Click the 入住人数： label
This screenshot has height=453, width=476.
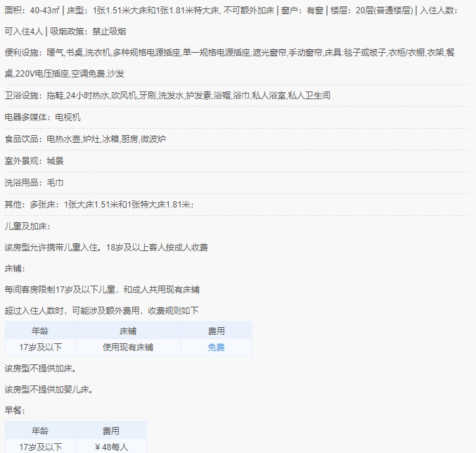(438, 11)
